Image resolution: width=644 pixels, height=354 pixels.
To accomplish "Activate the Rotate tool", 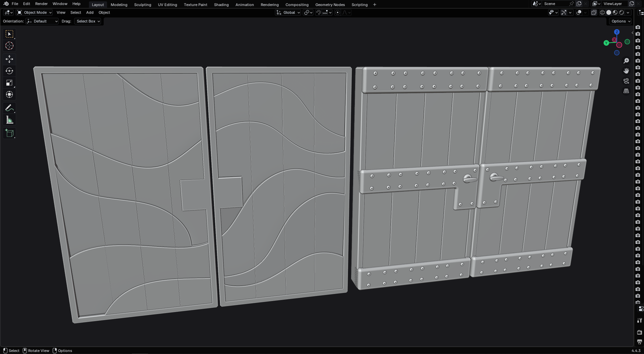I will [9, 71].
